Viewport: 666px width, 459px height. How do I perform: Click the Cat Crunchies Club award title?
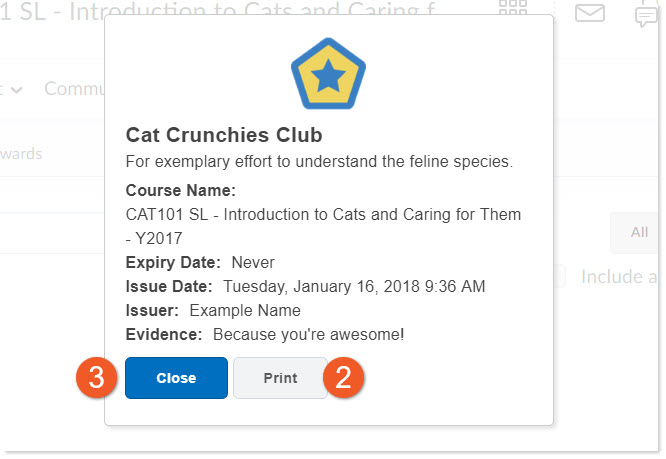224,134
